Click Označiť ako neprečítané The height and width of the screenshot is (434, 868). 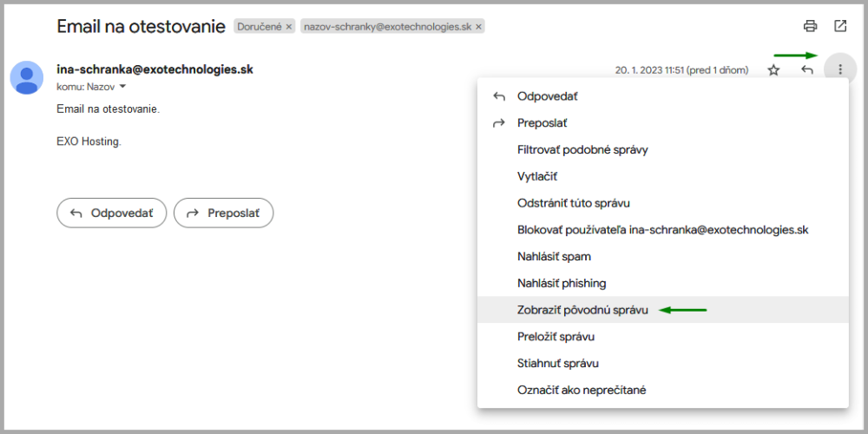point(582,391)
